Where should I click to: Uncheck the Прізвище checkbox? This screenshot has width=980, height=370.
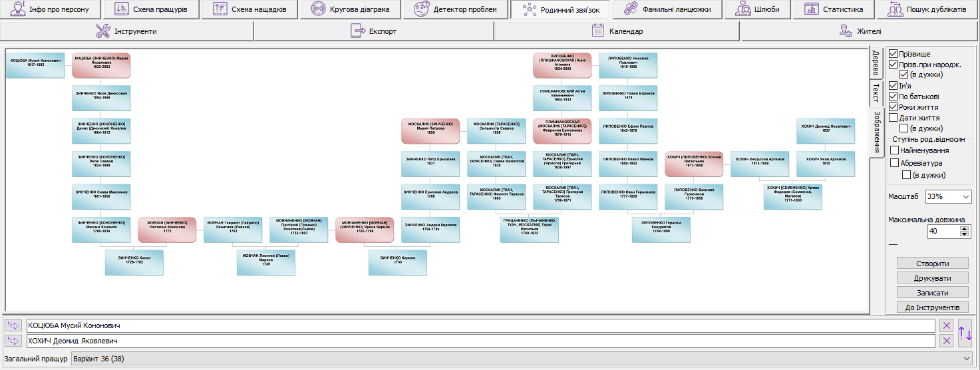point(894,54)
